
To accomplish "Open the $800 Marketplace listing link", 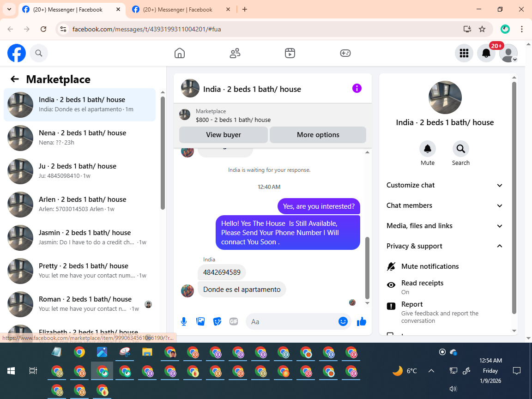I will [233, 120].
